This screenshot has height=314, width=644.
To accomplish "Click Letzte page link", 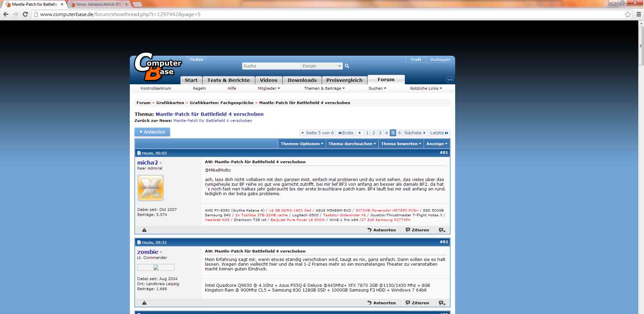I will [x=439, y=133].
